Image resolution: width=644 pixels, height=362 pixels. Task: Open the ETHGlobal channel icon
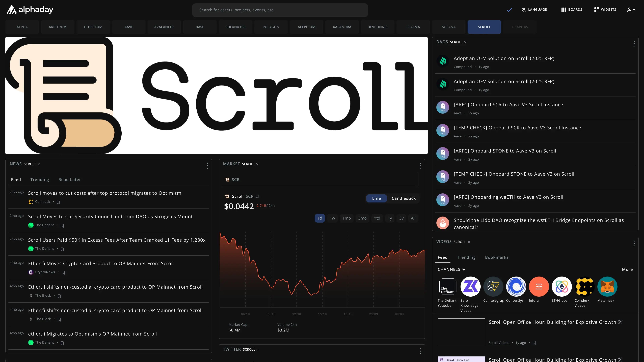[561, 287]
